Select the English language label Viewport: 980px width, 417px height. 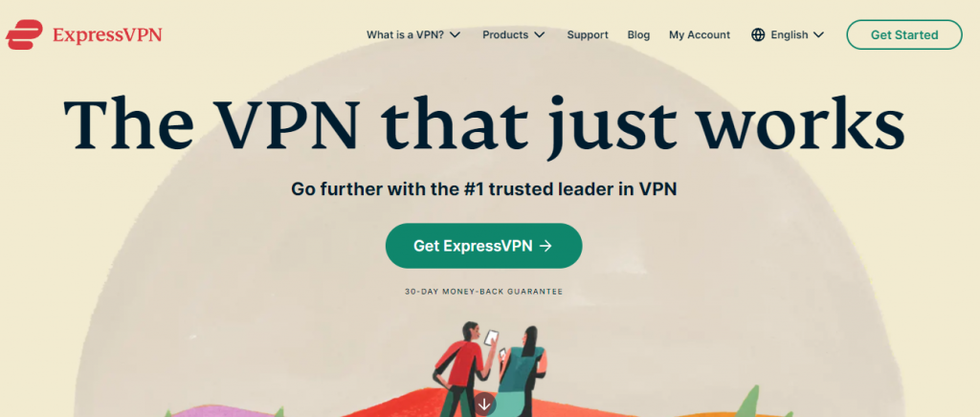(790, 35)
